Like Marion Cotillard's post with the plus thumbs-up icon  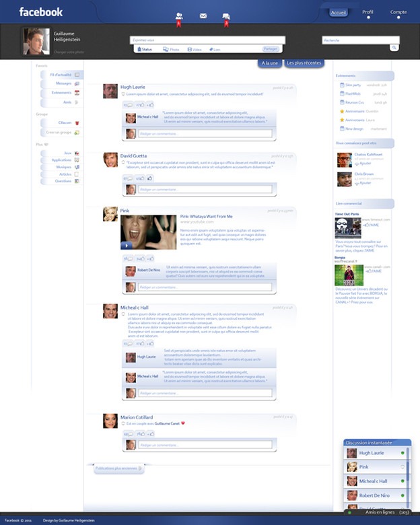coord(150,434)
